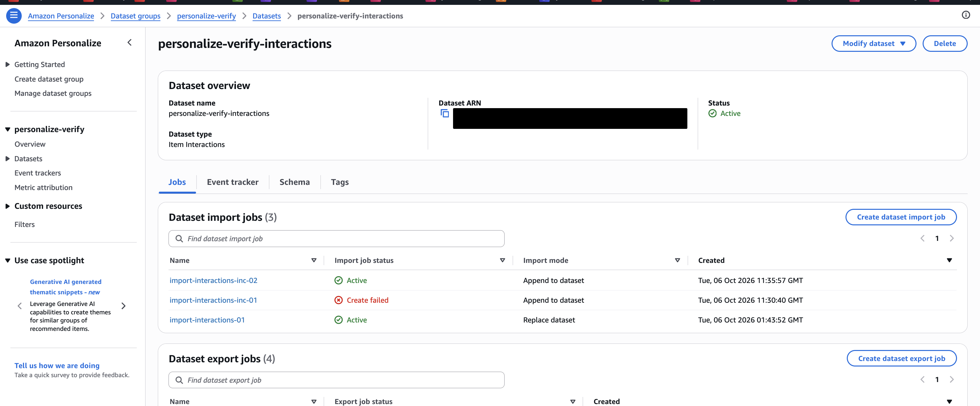Focus the Find dataset export job field
The image size is (980, 406).
(336, 380)
